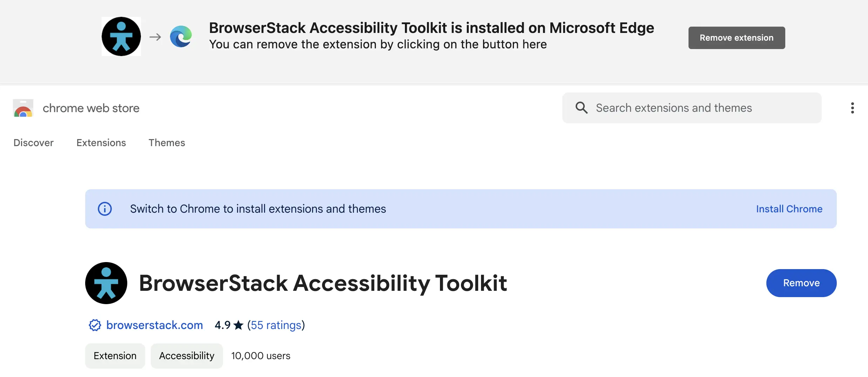The image size is (868, 377).
Task: Open the browserstack.com publisher link
Action: tap(154, 325)
